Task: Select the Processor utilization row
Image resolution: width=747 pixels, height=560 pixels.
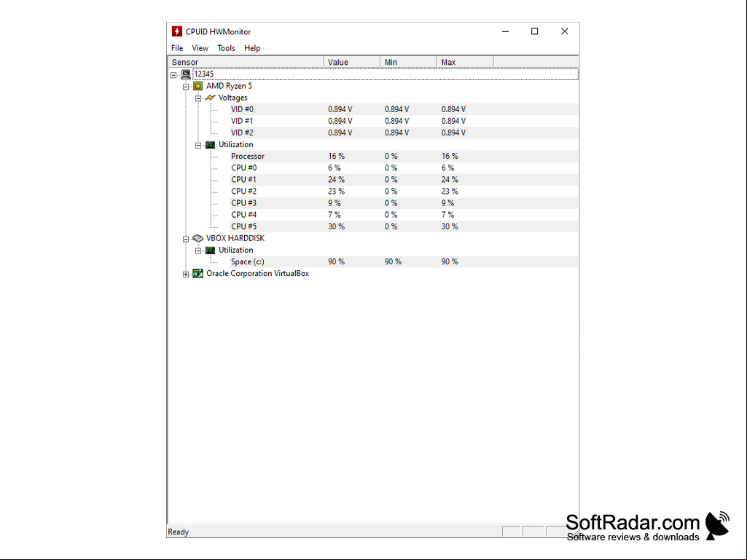Action: (x=404, y=156)
